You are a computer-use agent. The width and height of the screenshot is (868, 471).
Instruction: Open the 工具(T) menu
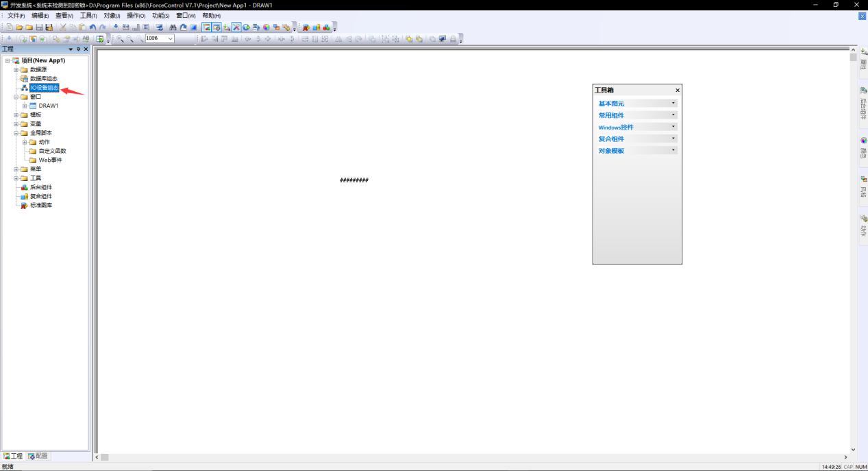click(88, 15)
